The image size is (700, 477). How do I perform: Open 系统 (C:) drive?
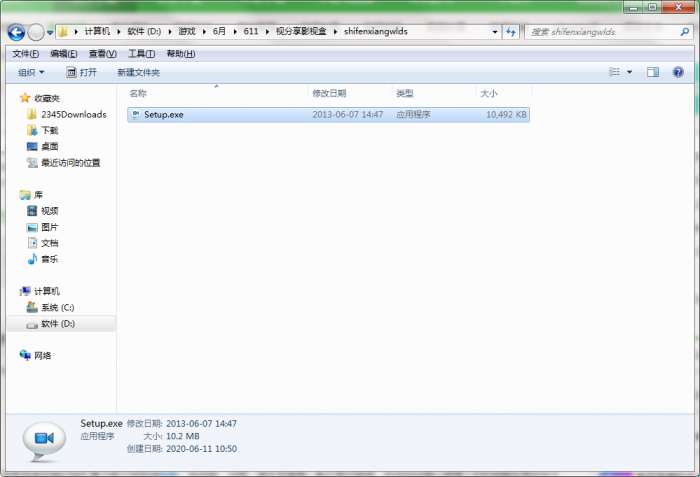(58, 307)
